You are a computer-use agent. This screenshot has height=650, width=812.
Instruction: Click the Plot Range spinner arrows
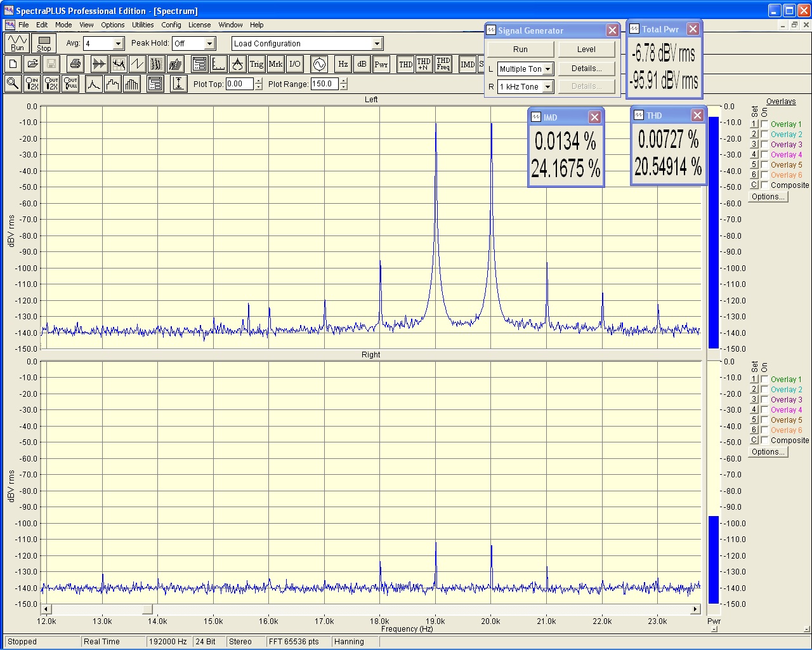click(343, 84)
